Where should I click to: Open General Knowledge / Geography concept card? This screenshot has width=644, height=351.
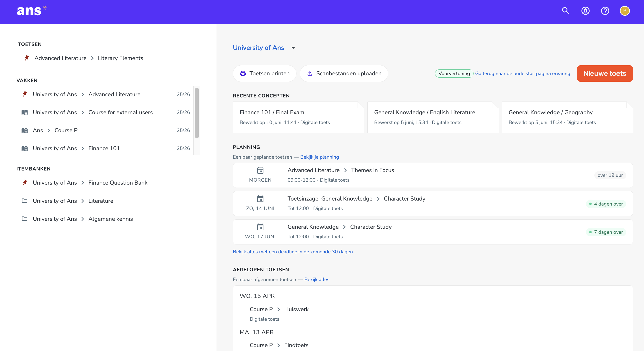[567, 117]
